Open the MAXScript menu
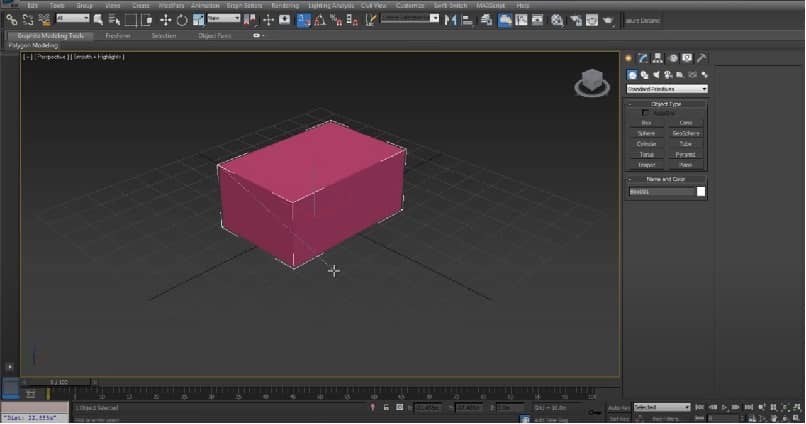 point(490,5)
